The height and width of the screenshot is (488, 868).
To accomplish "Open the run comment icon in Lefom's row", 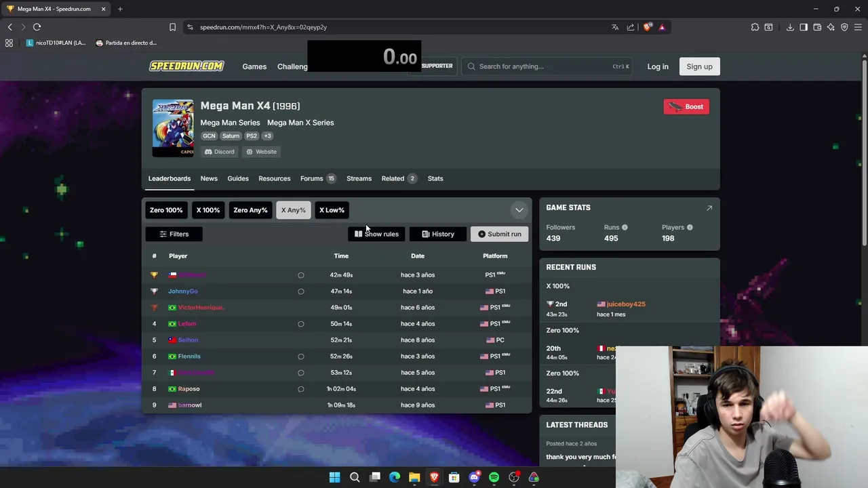I will coord(301,324).
